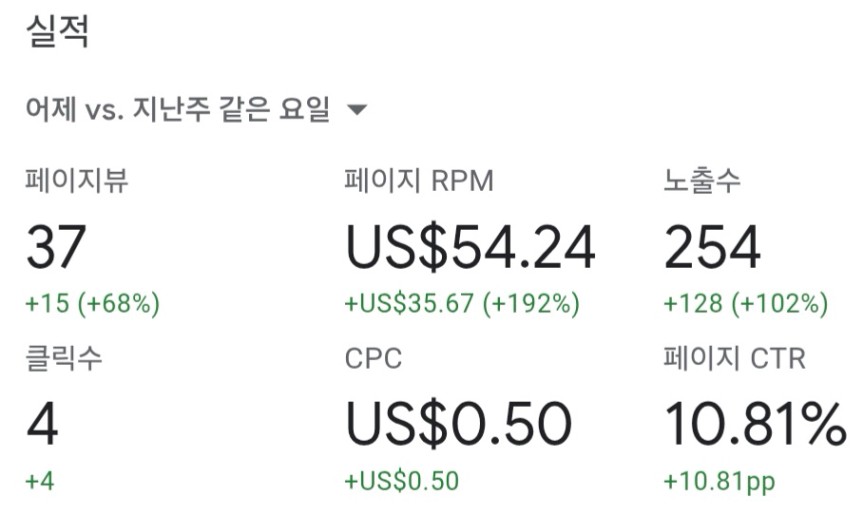864x516 pixels.
Task: Select the US$0.50 CPC value
Action: [458, 424]
